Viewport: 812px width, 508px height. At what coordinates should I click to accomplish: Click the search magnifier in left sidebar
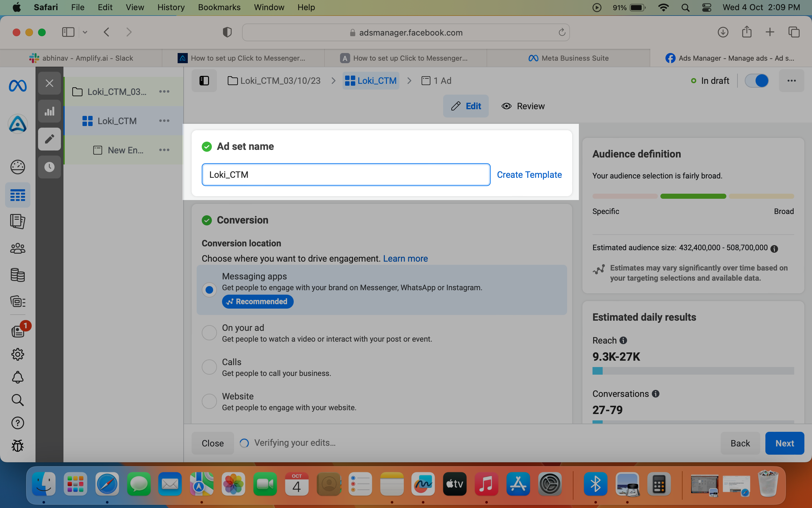17,400
